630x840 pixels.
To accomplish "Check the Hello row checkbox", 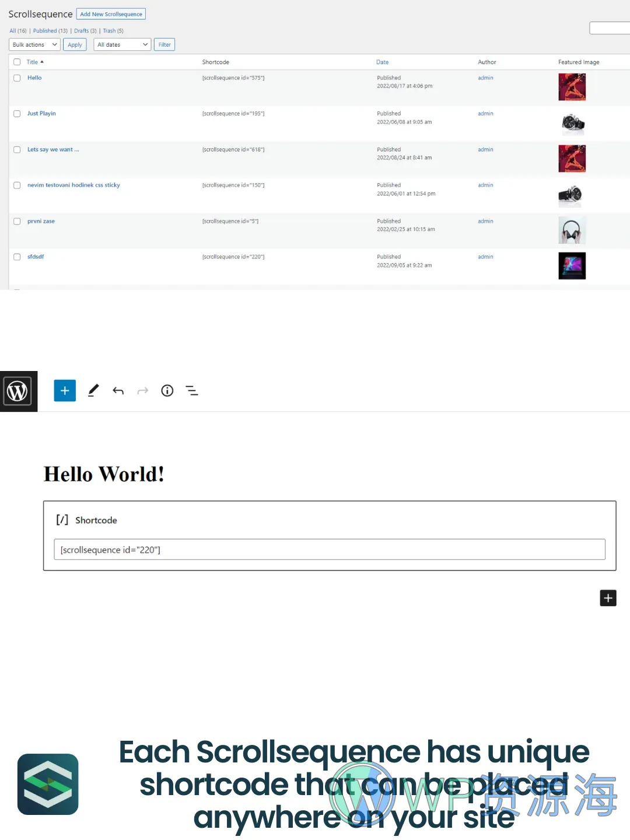I will coord(17,78).
